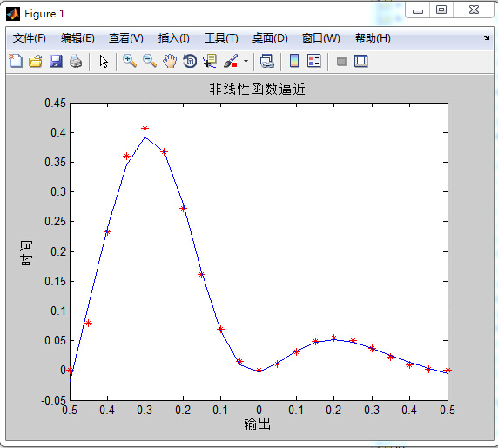Click the x-axis label 输出
This screenshot has height=448, width=498.
(x=257, y=424)
